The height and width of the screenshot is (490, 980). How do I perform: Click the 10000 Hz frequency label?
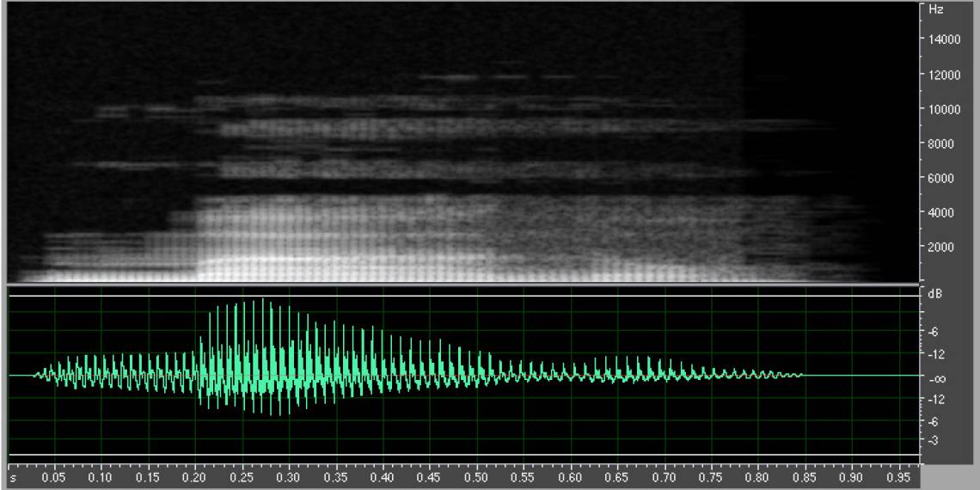click(943, 109)
